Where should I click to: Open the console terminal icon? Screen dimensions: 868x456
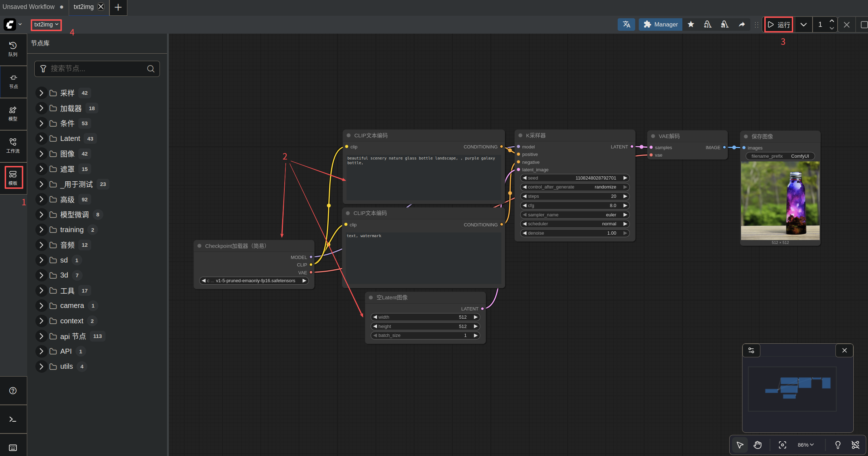click(x=13, y=419)
